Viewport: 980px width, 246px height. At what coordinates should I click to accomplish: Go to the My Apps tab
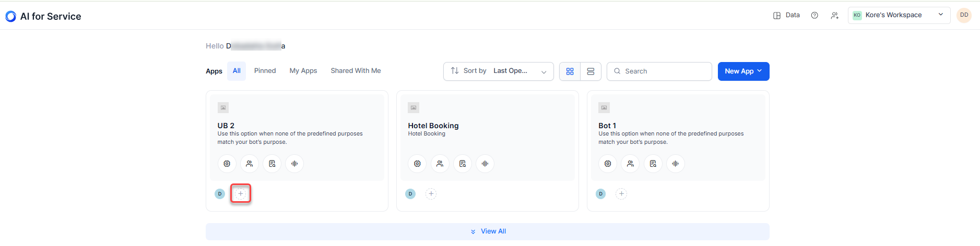point(303,71)
